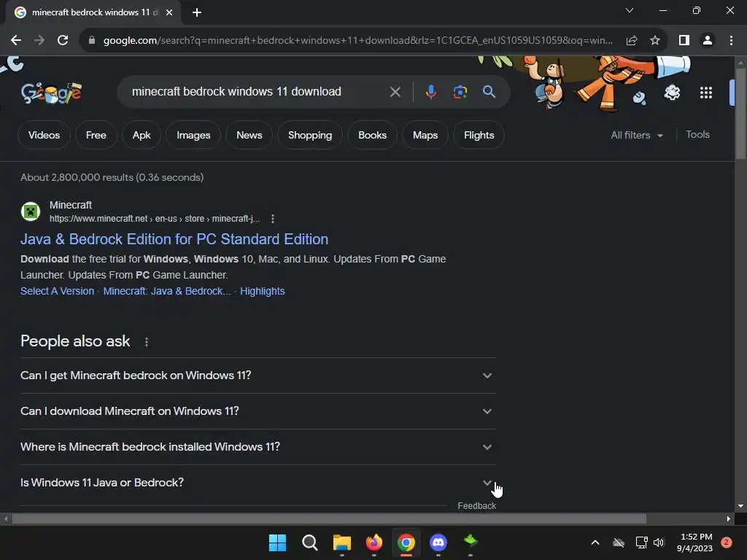This screenshot has height=560, width=747.
Task: Search by image with Google Lens
Action: pyautogui.click(x=460, y=92)
